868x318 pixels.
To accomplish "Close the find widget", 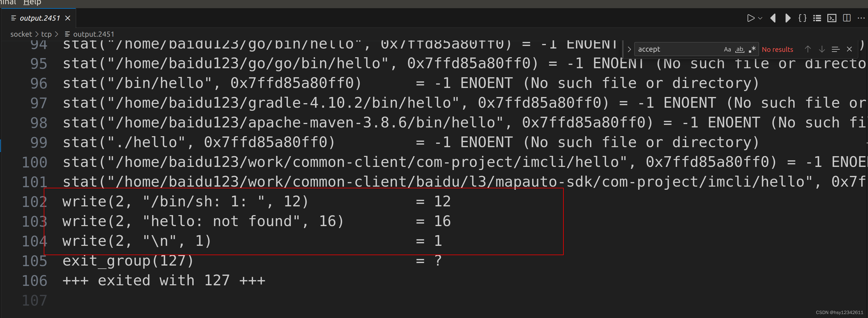I will 849,49.
